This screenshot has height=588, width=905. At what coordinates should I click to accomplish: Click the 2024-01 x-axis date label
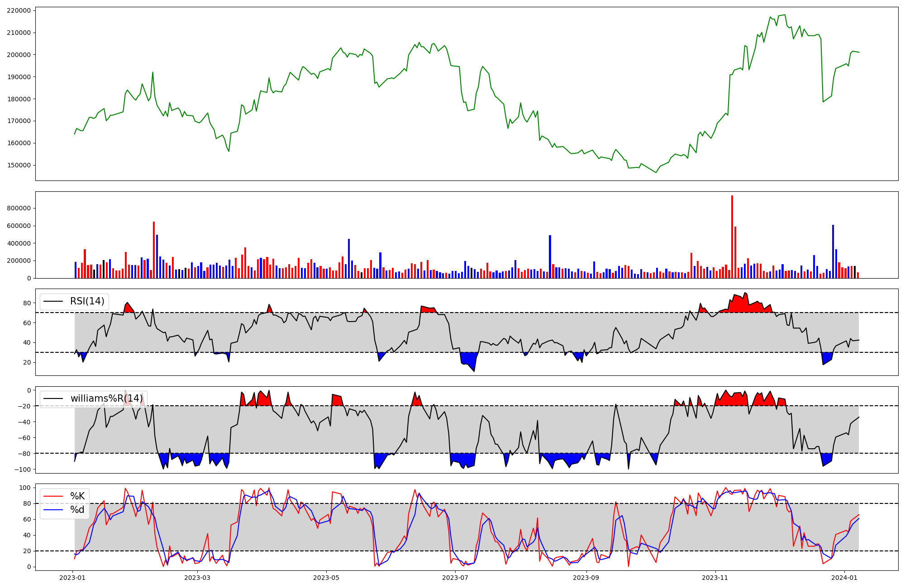(844, 578)
